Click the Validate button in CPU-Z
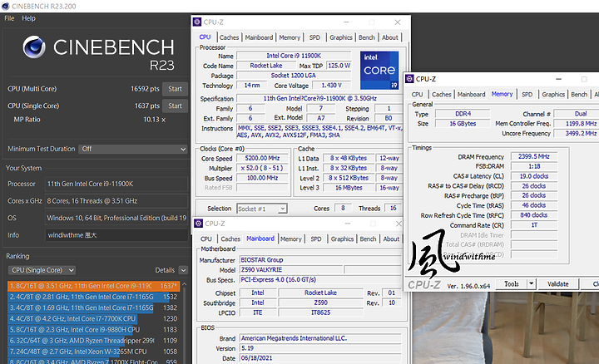Image resolution: width=599 pixels, height=364 pixels. [x=558, y=284]
